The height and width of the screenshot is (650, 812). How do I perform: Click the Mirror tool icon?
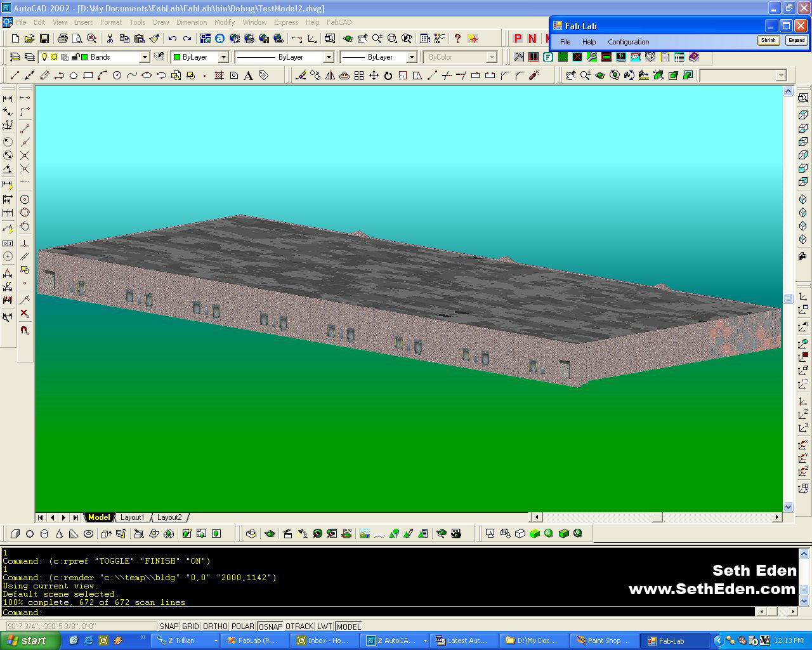330,76
